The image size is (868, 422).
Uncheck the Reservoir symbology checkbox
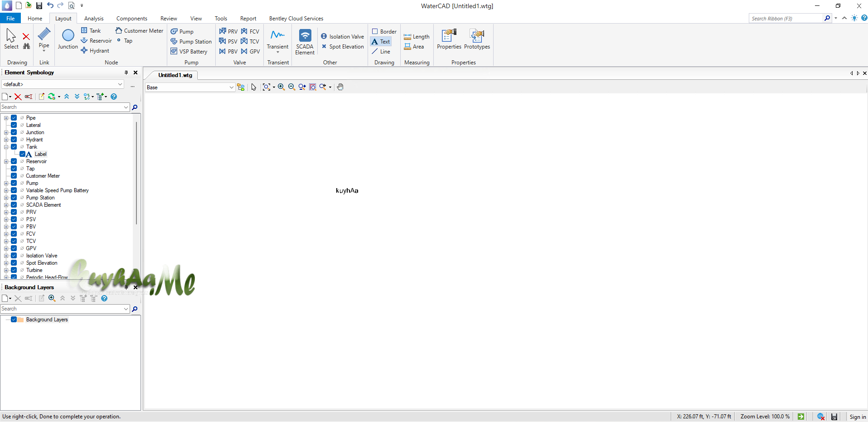(14, 161)
